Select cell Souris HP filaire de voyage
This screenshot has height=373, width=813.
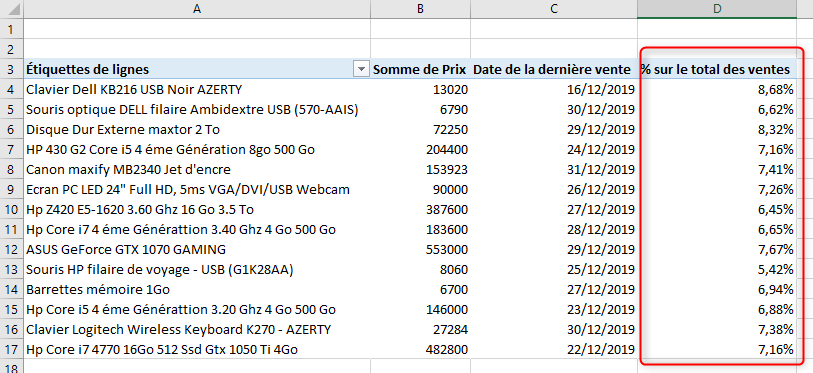tap(197, 270)
